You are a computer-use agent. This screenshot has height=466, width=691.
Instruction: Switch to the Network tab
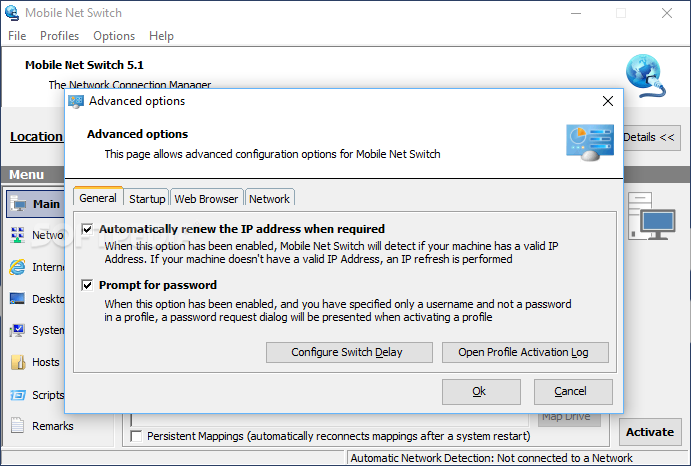tap(269, 199)
